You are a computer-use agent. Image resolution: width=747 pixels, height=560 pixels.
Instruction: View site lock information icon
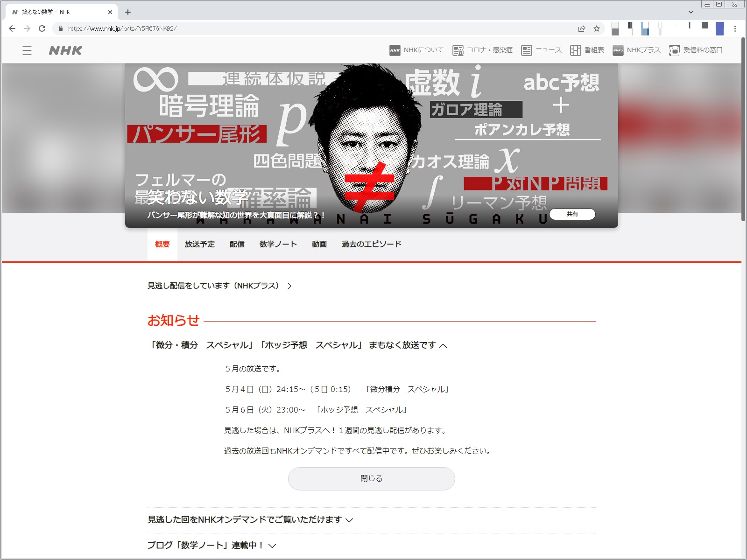[60, 28]
